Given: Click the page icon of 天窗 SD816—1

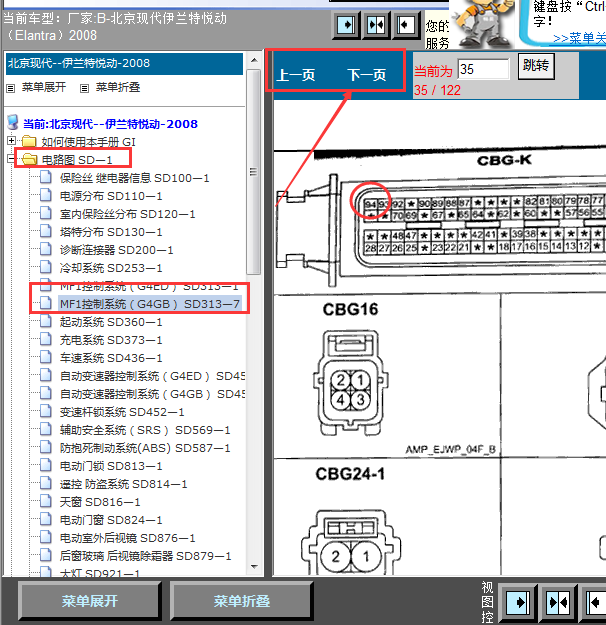Looking at the screenshot, I should (x=46, y=501).
